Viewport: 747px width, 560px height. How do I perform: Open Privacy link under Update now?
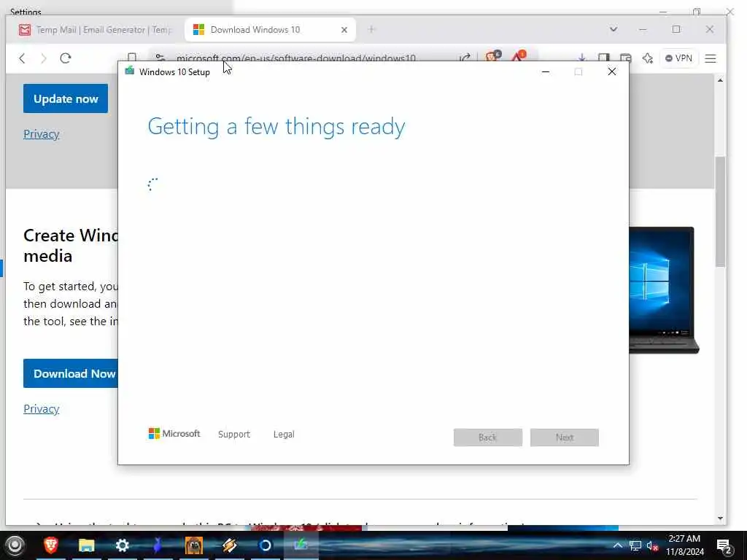42,134
